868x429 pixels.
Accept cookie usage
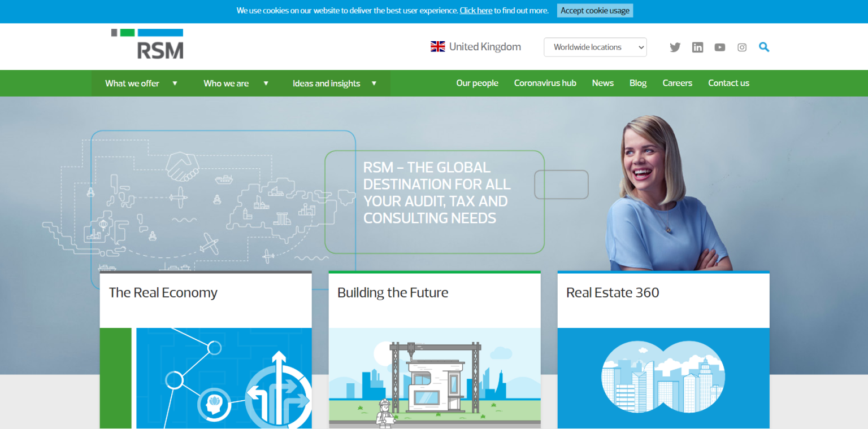(594, 11)
